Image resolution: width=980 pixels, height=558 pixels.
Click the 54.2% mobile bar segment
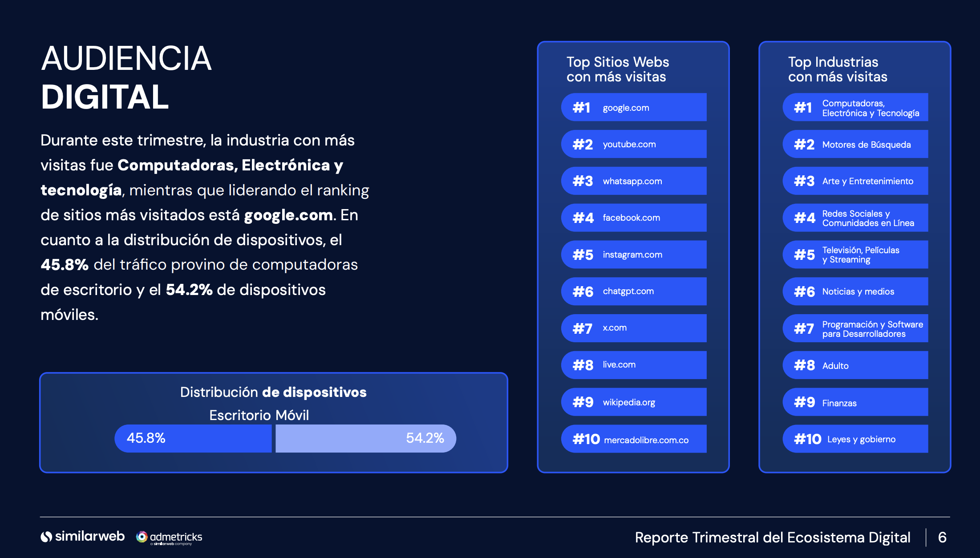click(365, 438)
